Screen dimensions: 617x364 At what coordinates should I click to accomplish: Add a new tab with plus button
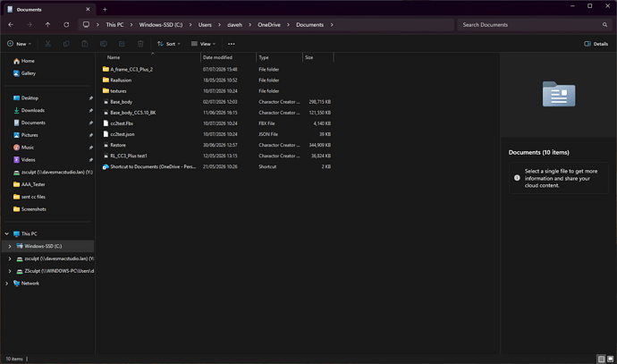105,10
